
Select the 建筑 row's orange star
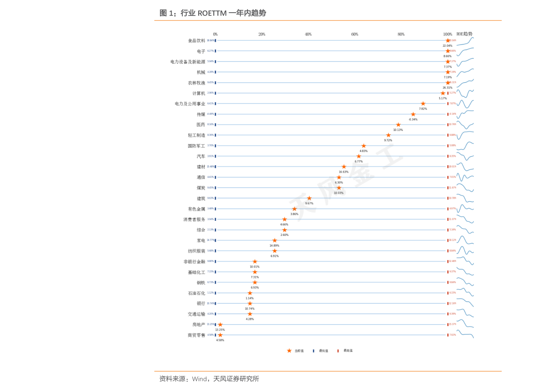309,198
